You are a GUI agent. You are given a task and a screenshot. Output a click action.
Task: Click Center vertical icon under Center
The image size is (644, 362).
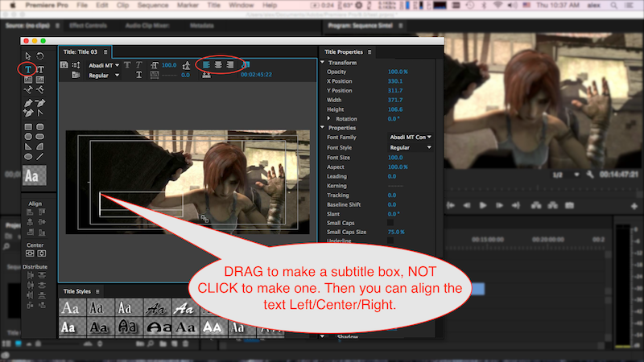coord(30,253)
